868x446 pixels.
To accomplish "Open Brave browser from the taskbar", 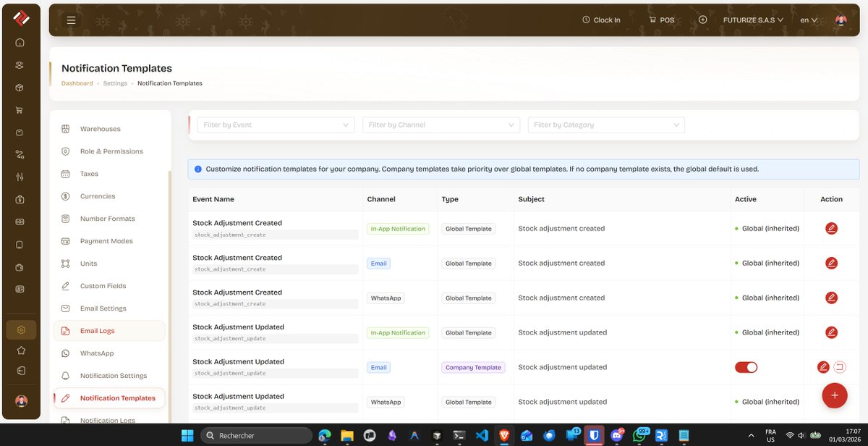I will pos(504,435).
